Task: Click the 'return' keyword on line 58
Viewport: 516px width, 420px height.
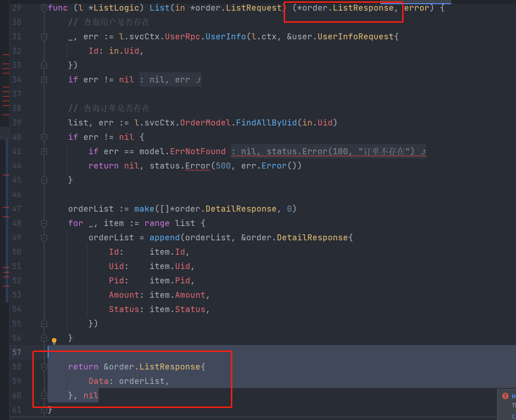Action: coord(83,367)
